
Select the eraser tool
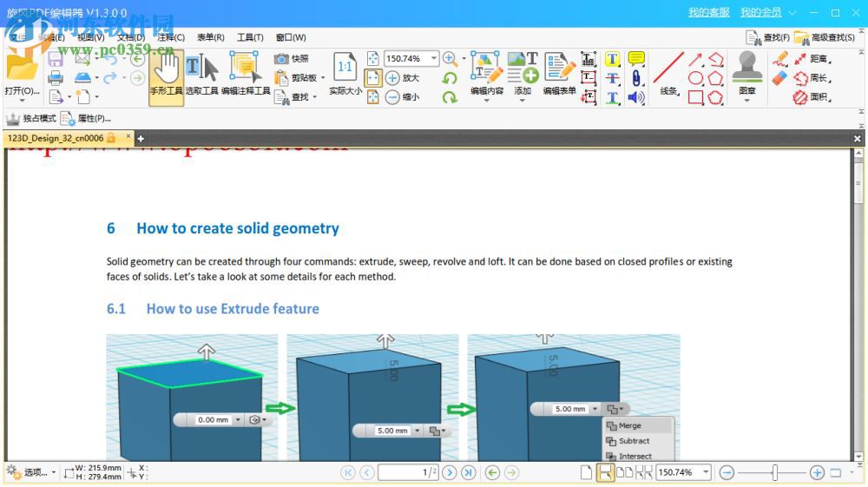click(780, 78)
